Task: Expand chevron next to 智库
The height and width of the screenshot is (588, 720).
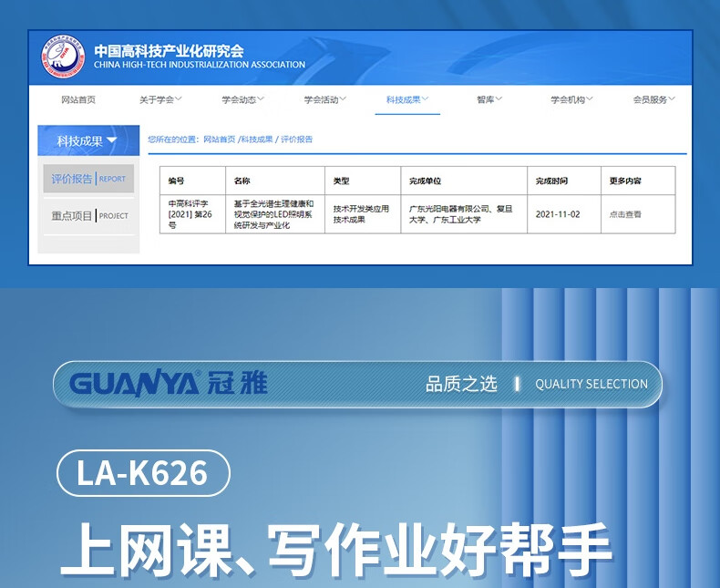Action: pos(499,98)
